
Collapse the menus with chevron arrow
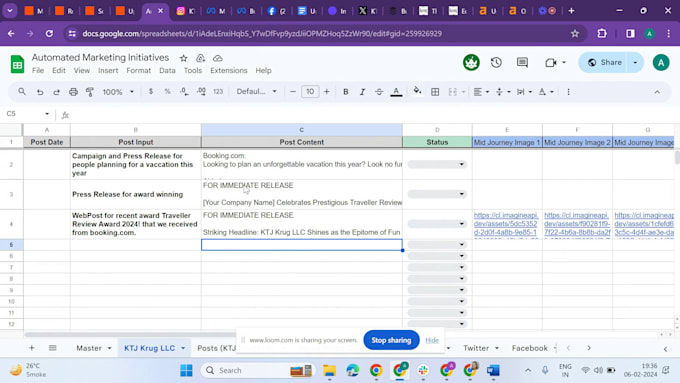point(657,92)
